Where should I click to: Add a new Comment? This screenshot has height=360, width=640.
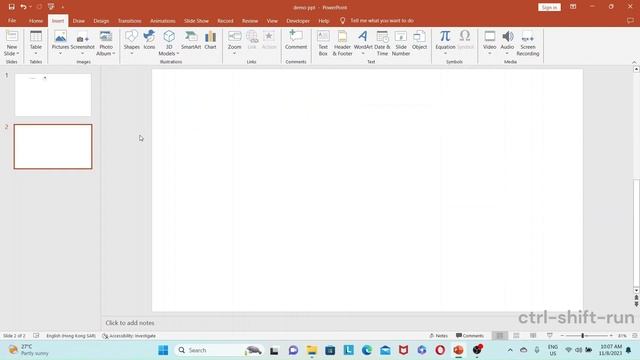(296, 41)
